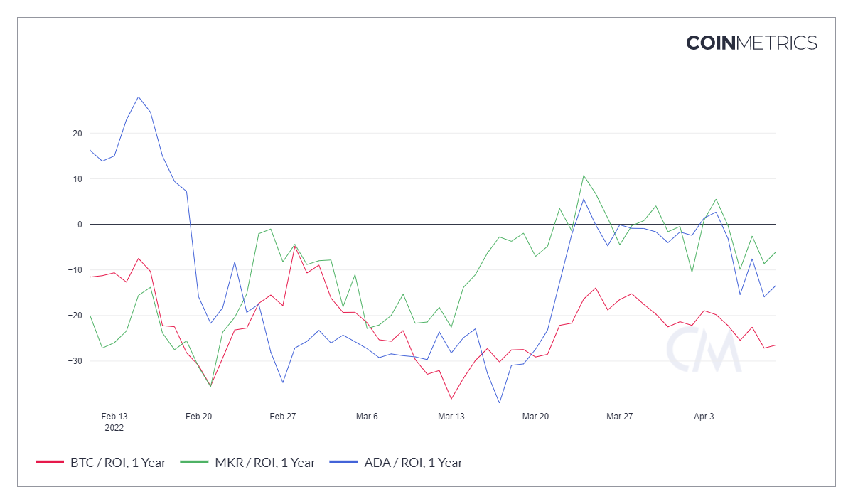Click the 20 value on the y-axis
The width and height of the screenshot is (853, 504).
[77, 134]
